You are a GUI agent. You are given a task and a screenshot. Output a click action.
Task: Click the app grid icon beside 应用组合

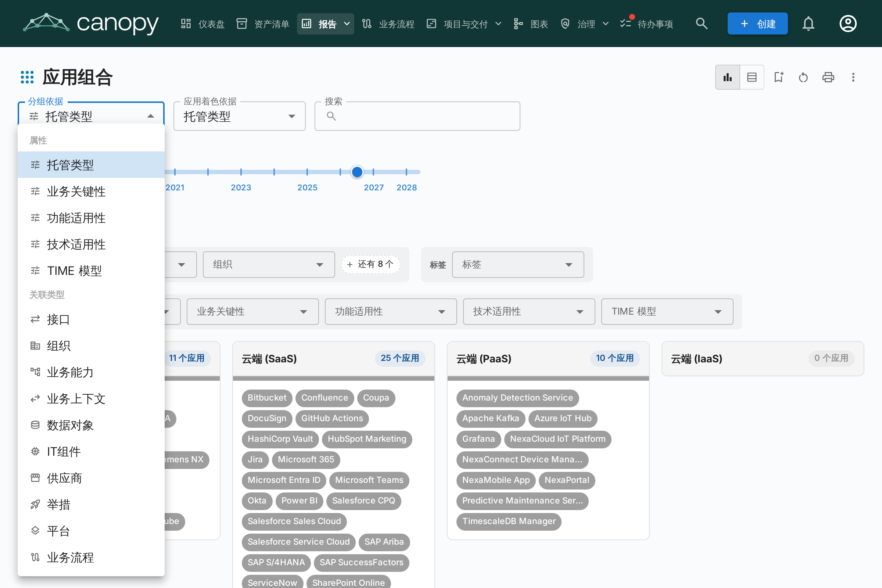(x=27, y=77)
